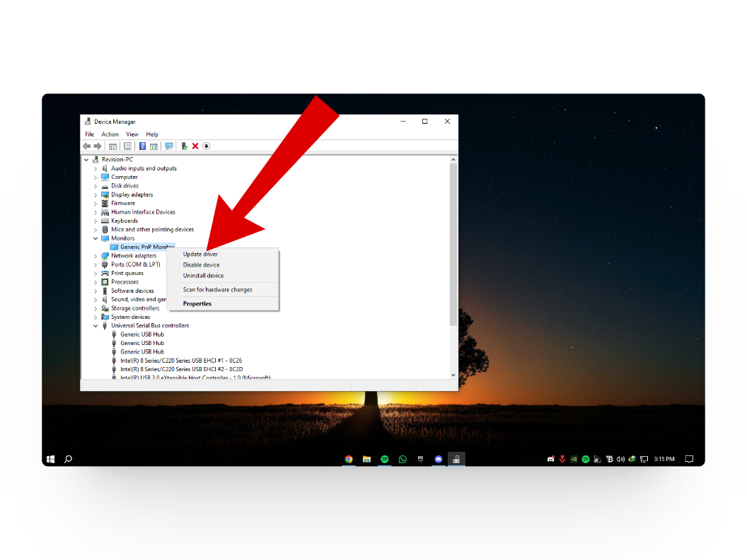Open the File menu
747x560 pixels.
click(x=90, y=134)
